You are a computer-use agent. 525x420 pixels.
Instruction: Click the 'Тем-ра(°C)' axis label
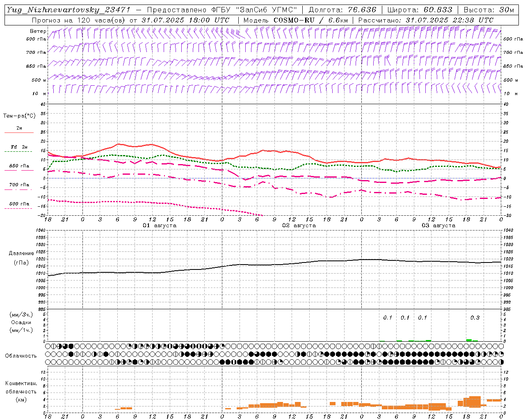pyautogui.click(x=19, y=116)
